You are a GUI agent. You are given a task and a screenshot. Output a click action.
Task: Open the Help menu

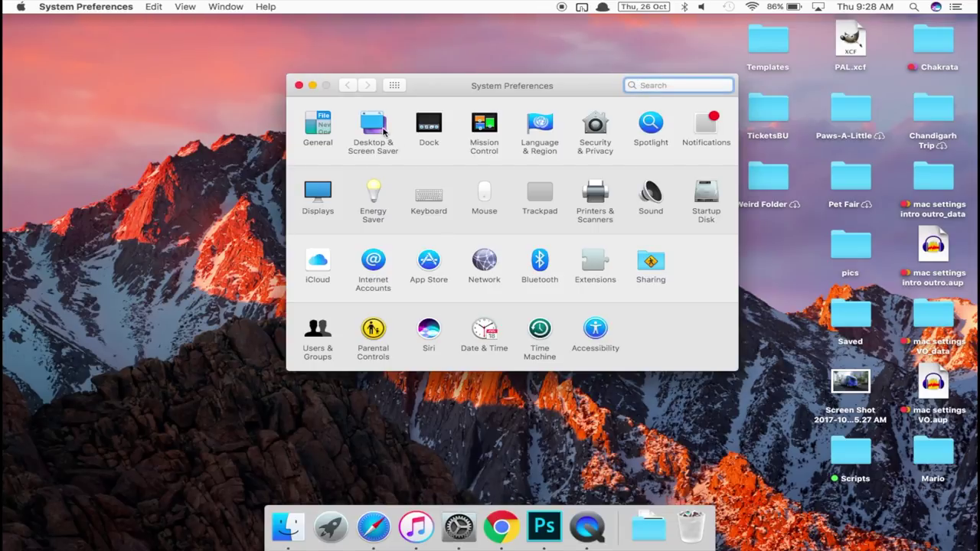pyautogui.click(x=266, y=7)
